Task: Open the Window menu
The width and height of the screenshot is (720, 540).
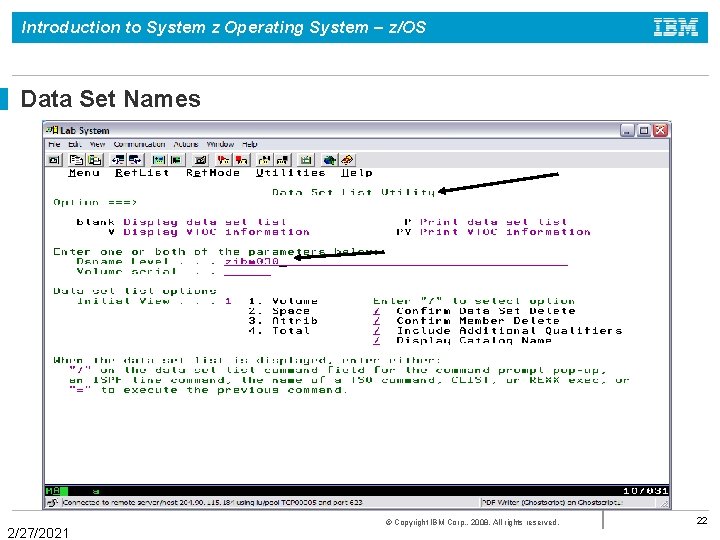Action: pos(220,144)
